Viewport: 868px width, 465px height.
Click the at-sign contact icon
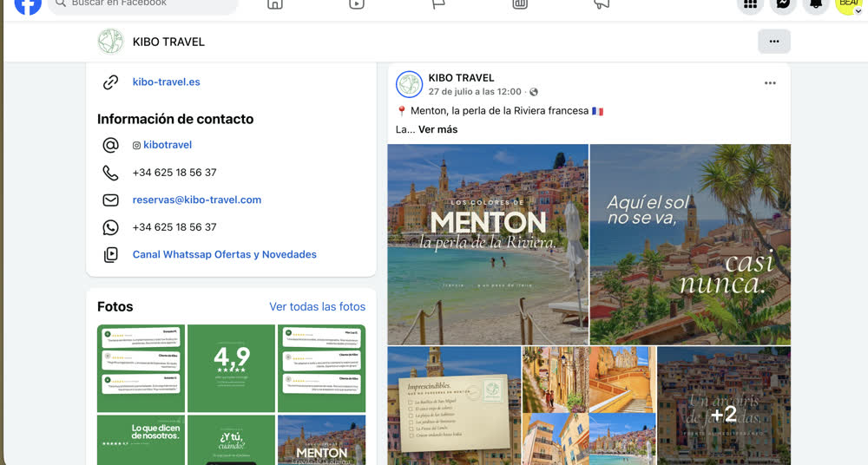pyautogui.click(x=111, y=145)
